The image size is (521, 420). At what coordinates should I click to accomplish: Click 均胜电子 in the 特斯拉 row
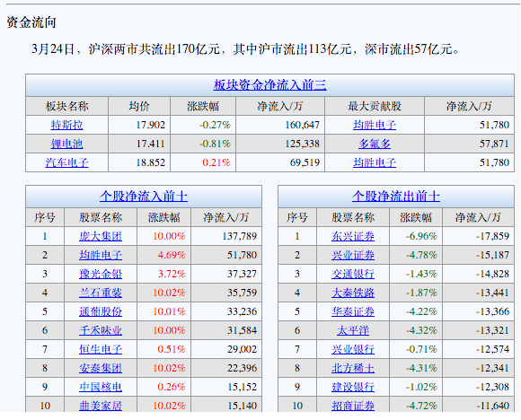tap(375, 125)
